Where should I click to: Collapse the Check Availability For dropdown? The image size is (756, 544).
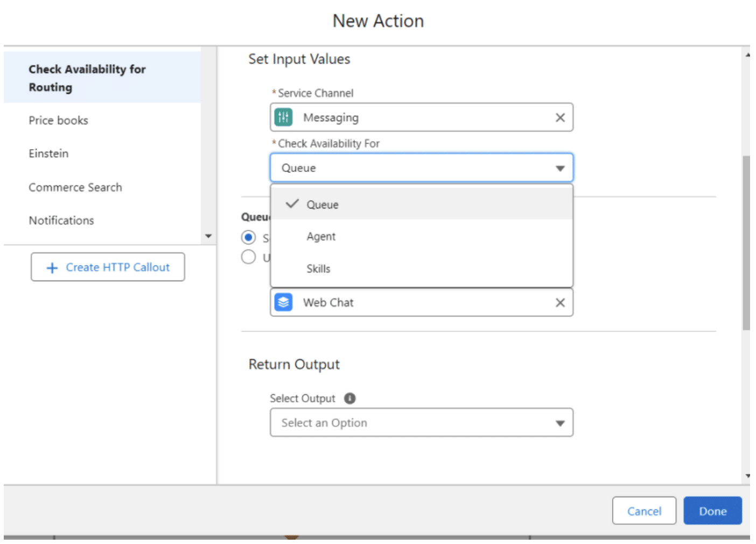click(559, 168)
